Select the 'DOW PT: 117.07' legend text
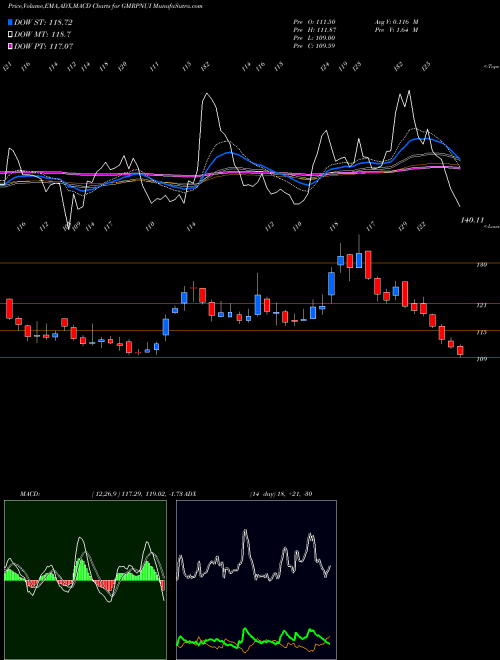 (x=44, y=46)
